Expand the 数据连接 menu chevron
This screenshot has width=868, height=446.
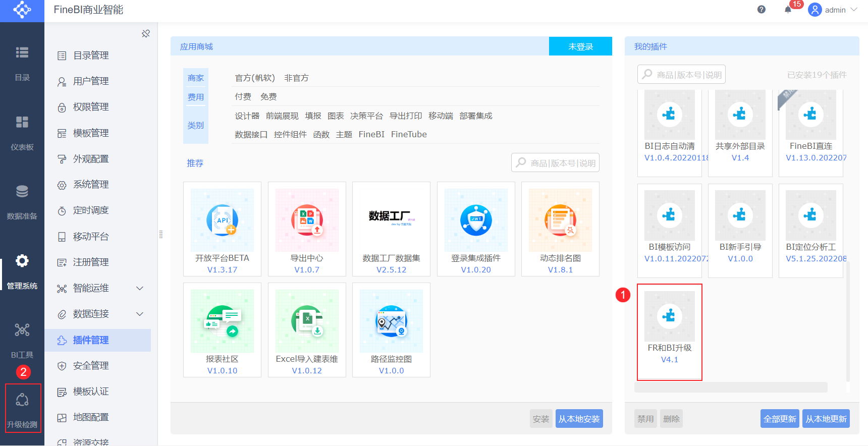(140, 314)
